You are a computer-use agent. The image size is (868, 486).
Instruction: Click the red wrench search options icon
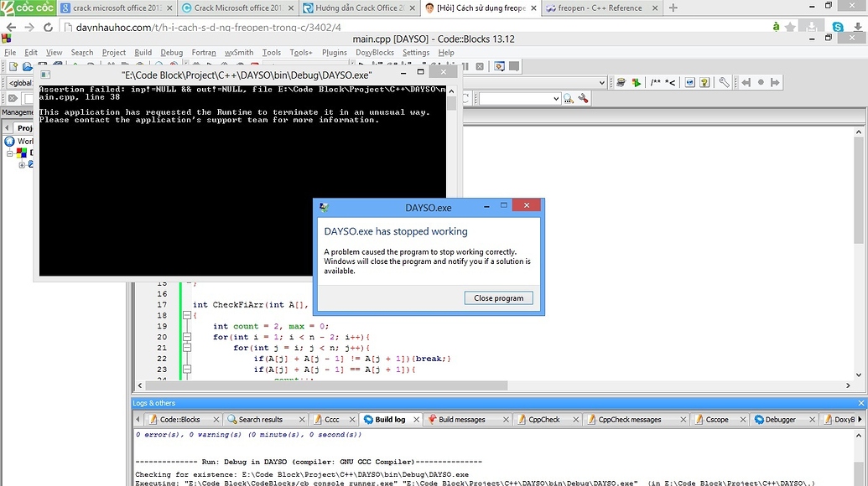click(584, 98)
